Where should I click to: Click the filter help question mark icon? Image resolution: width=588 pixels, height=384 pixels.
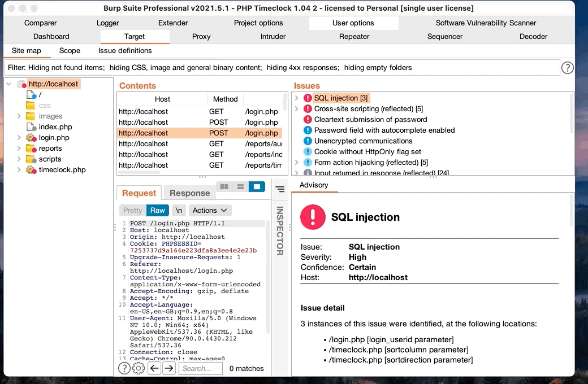click(x=567, y=68)
